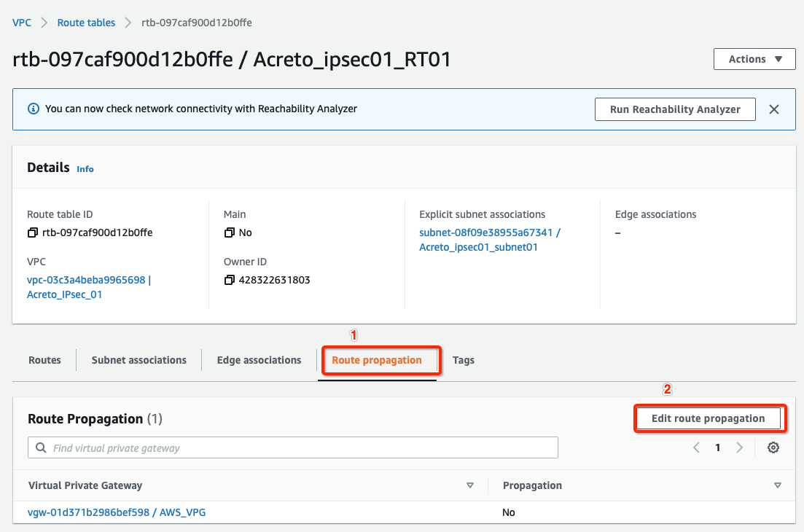Switch to the Tags tab
This screenshot has width=804, height=532.
pyautogui.click(x=464, y=360)
